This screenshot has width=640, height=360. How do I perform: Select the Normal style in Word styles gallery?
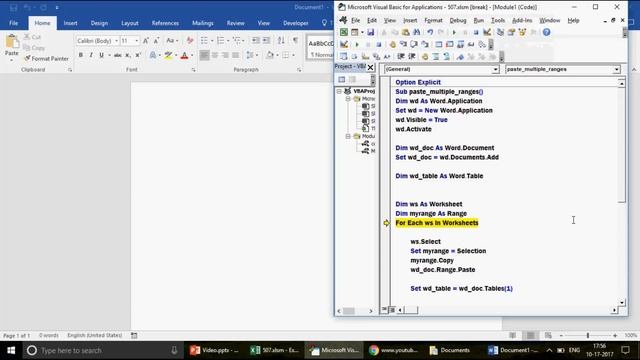(x=321, y=49)
